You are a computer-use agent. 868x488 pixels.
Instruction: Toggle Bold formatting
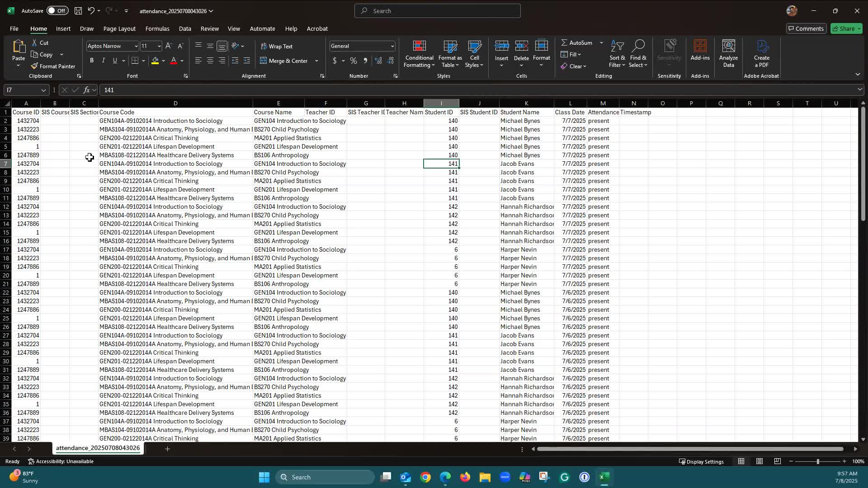(x=92, y=61)
